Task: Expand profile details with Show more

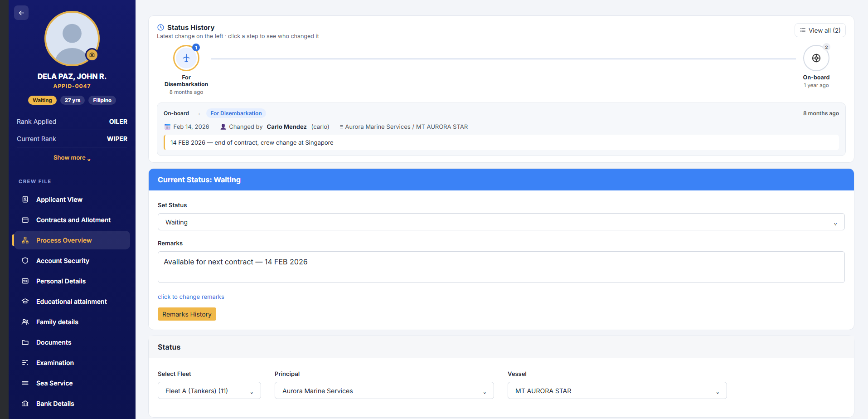Action: click(72, 158)
